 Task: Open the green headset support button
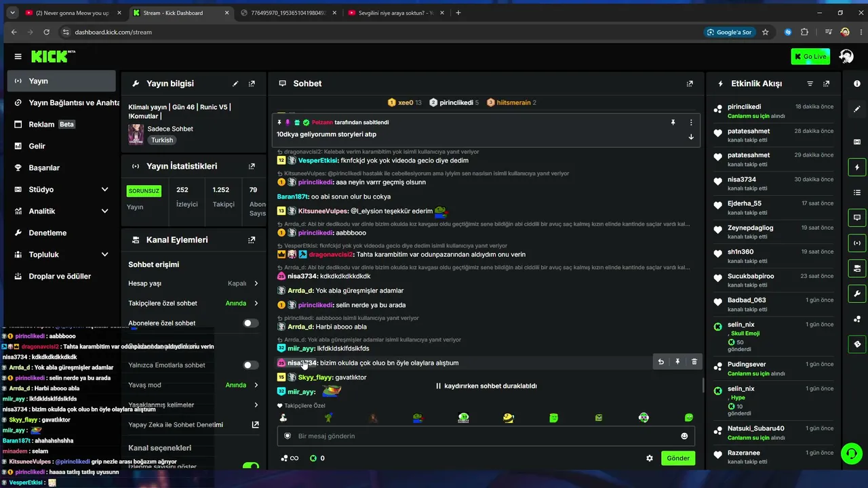click(x=850, y=453)
